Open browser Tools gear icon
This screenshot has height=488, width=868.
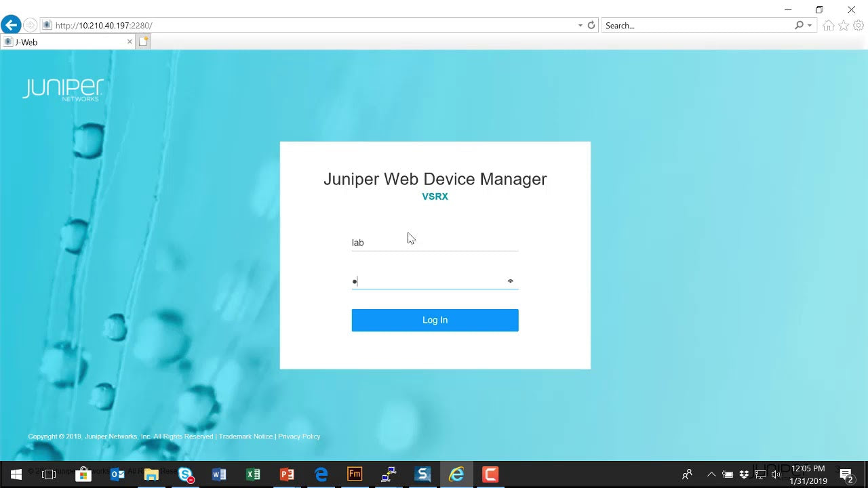click(x=859, y=26)
